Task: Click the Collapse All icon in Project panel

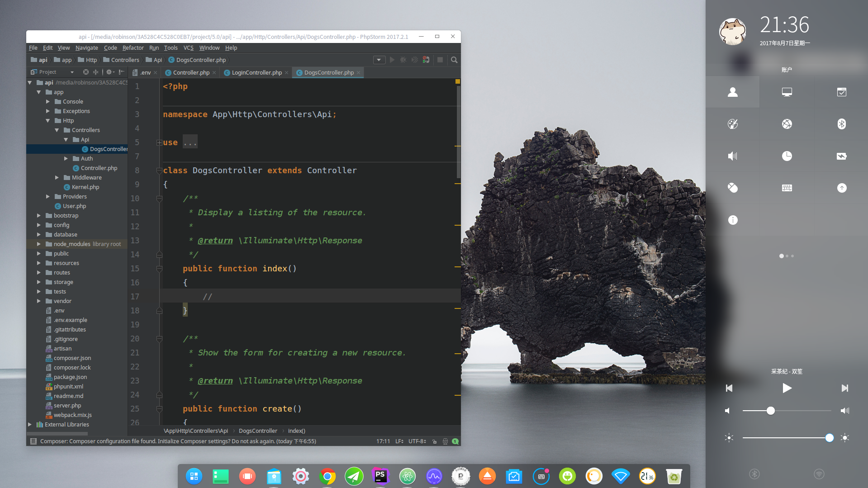Action: point(95,72)
